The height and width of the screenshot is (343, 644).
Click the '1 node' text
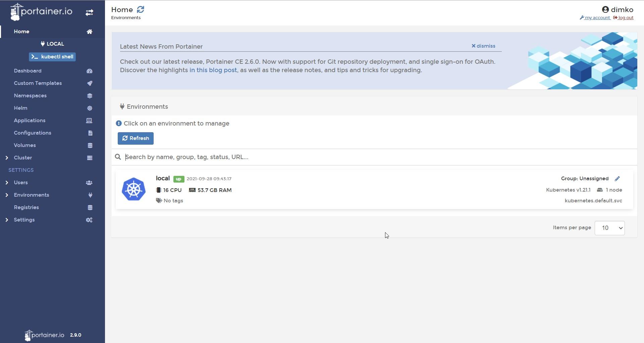pyautogui.click(x=614, y=190)
